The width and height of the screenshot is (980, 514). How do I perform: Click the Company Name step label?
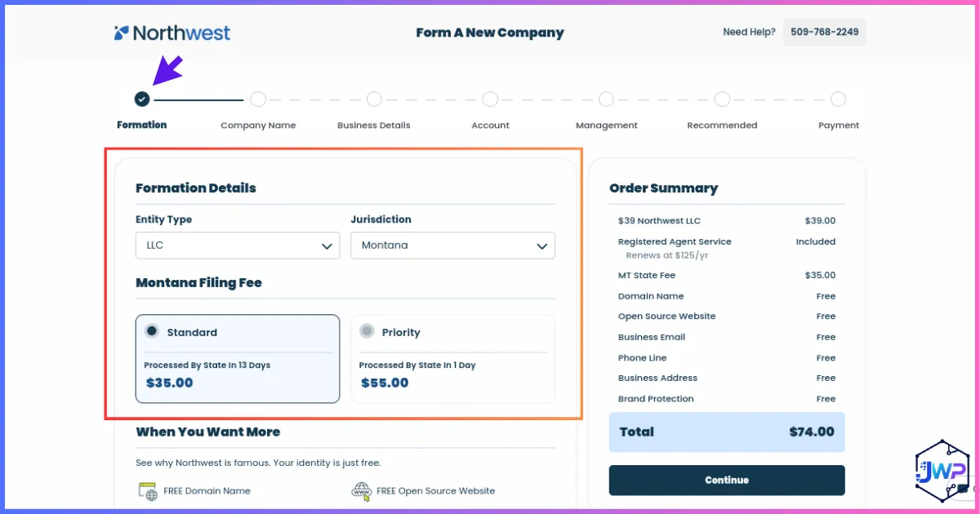pyautogui.click(x=258, y=126)
